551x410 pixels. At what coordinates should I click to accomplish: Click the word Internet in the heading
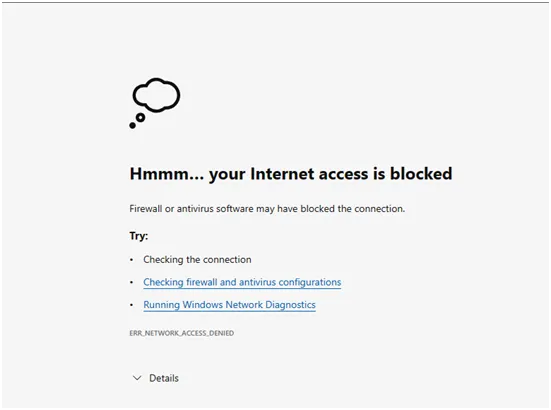point(282,174)
